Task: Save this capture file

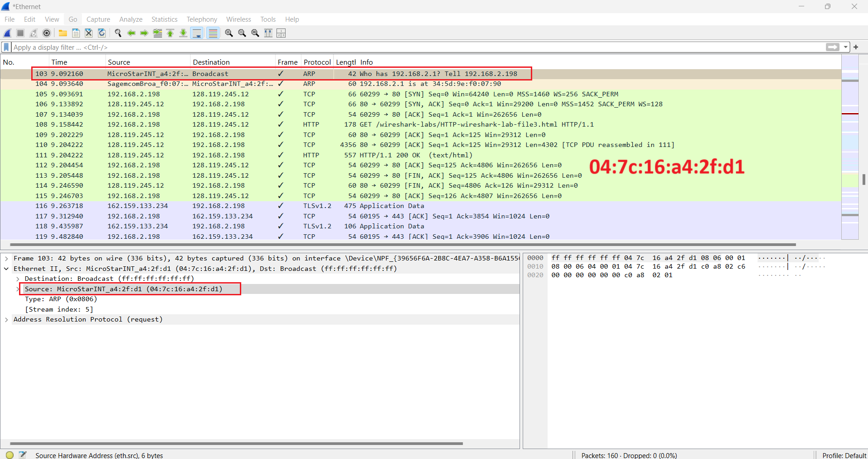Action: tap(76, 33)
